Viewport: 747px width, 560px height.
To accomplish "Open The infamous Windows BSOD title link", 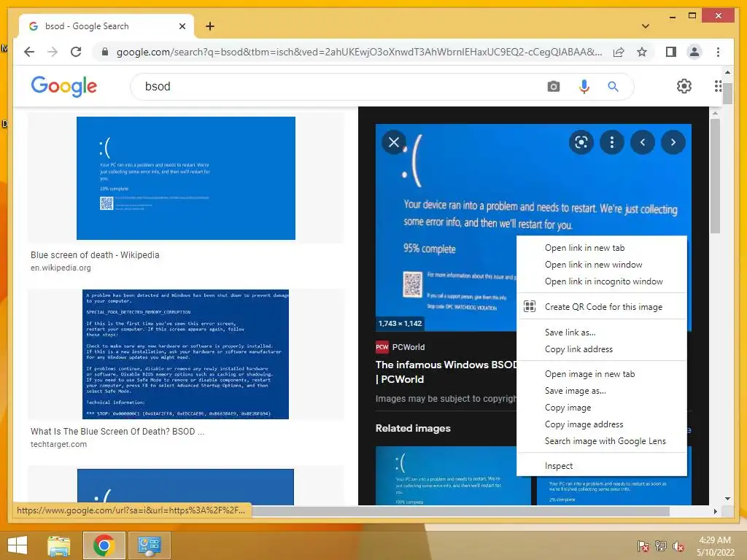I will point(446,372).
